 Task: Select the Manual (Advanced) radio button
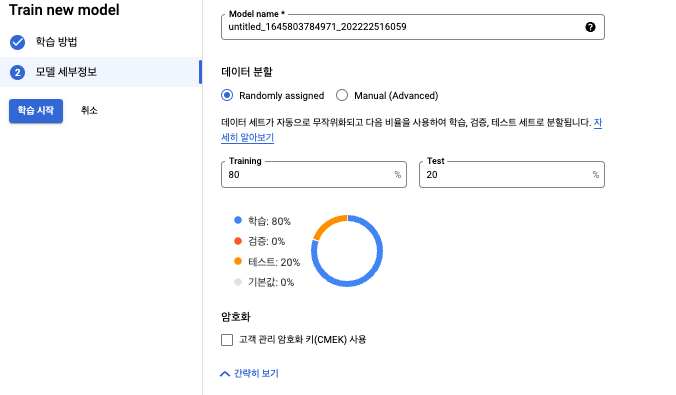coord(342,95)
